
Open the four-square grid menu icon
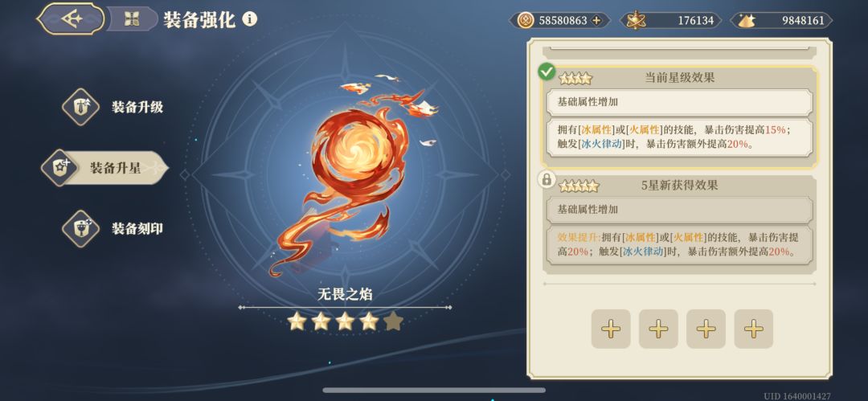(x=132, y=18)
